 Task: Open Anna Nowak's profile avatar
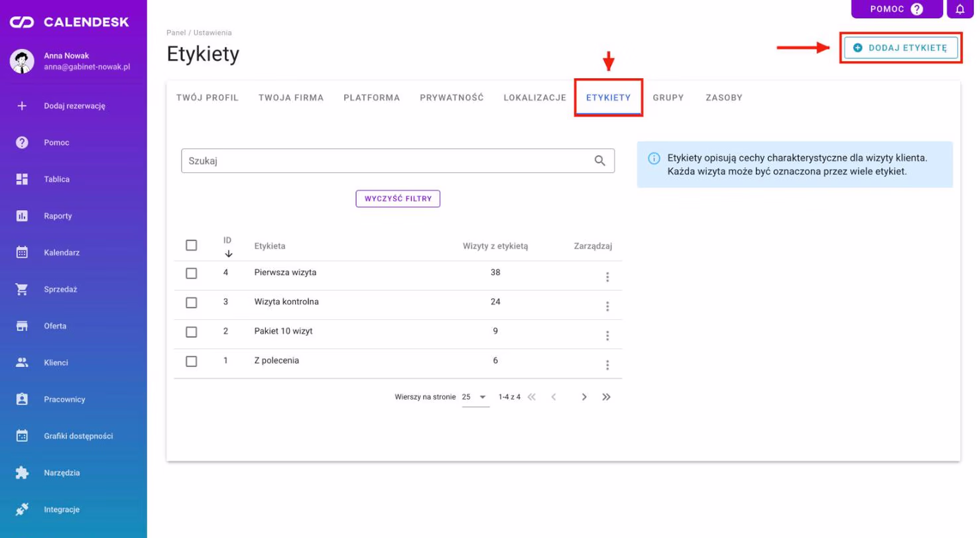point(22,62)
